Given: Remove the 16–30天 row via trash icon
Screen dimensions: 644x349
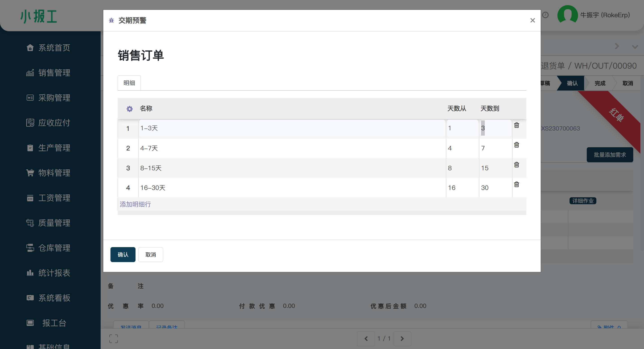Looking at the screenshot, I should (x=517, y=184).
